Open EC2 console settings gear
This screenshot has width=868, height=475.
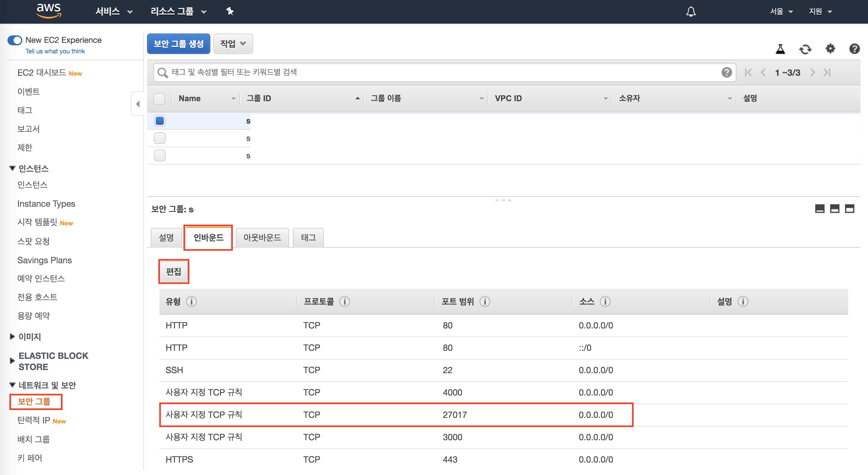click(x=830, y=49)
